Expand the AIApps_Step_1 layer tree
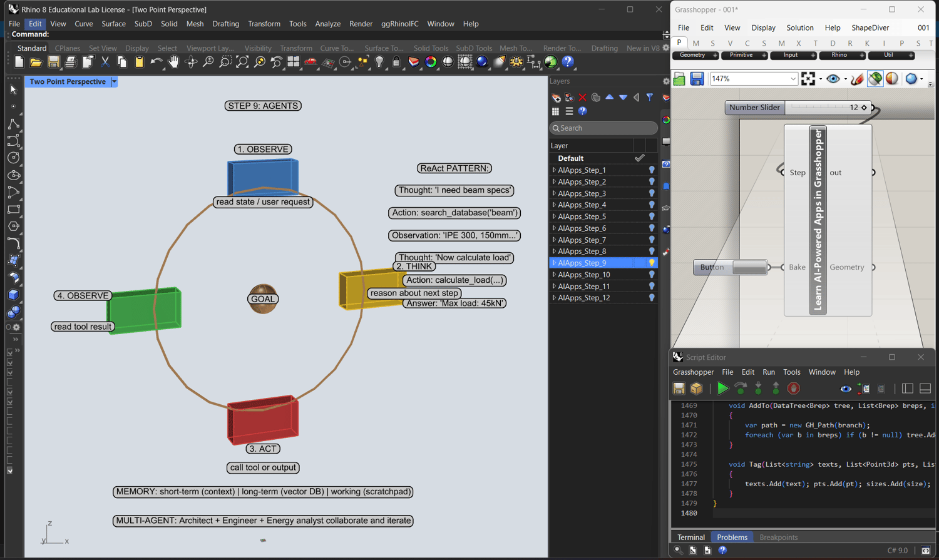This screenshot has width=939, height=560. [554, 170]
